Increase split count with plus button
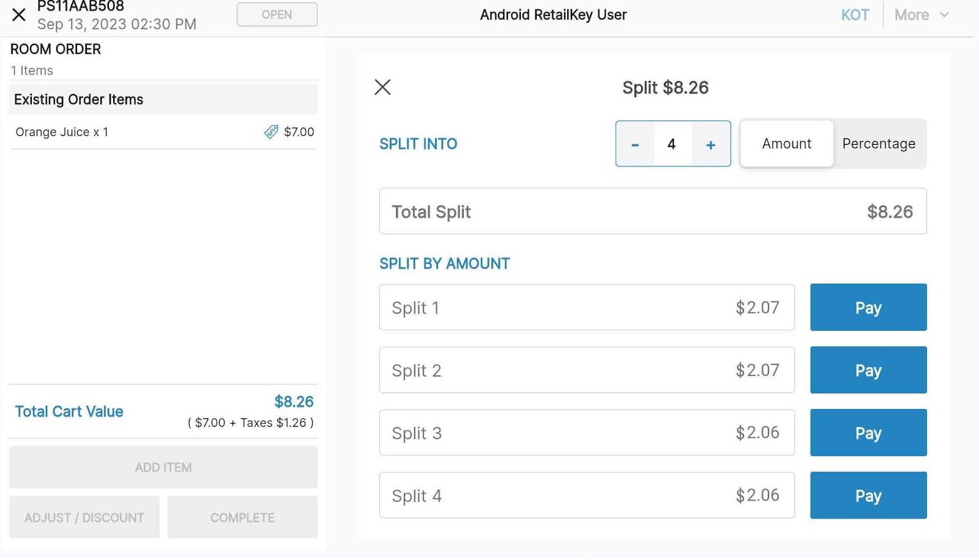979x560 pixels. (x=710, y=144)
